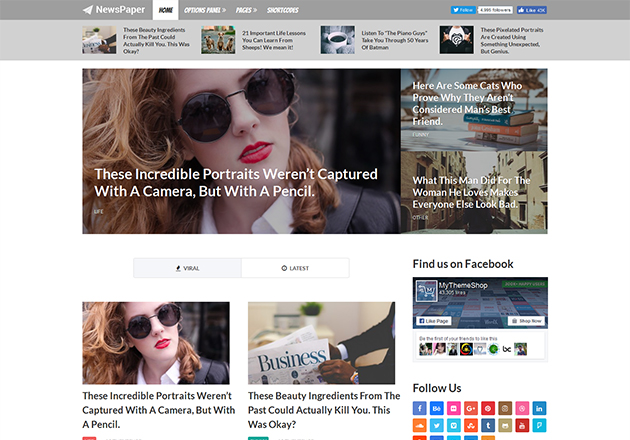
Task: Open the LinkedIn social icon
Action: (x=539, y=408)
